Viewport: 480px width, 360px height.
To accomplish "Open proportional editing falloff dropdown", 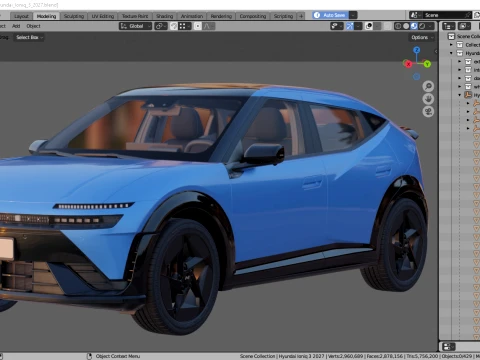I will 209,26.
